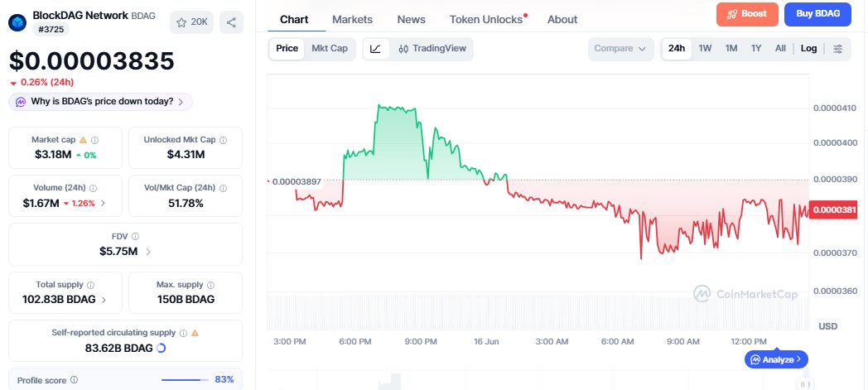This screenshot has height=390, width=868.
Task: Click Buy BDAG button
Action: (x=817, y=14)
